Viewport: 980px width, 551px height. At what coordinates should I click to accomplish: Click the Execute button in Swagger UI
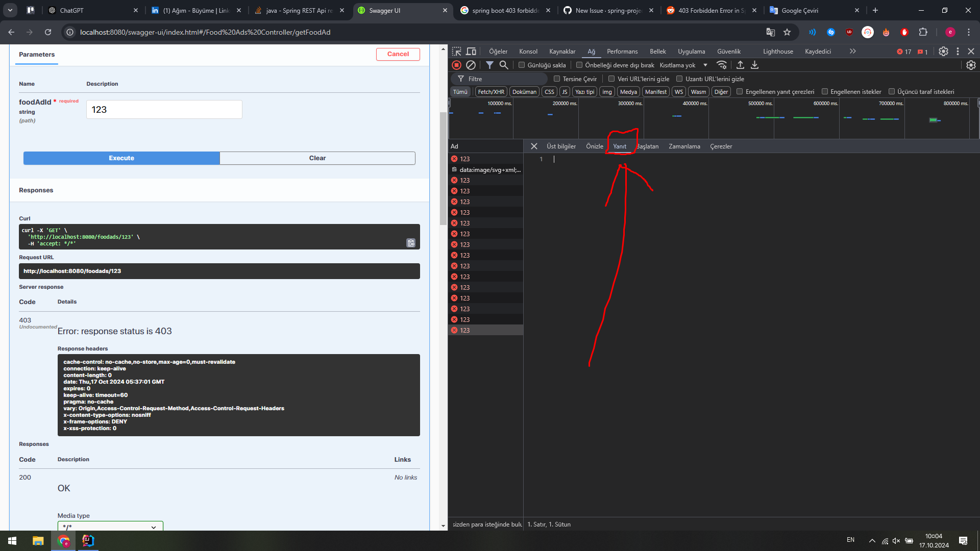click(x=121, y=158)
